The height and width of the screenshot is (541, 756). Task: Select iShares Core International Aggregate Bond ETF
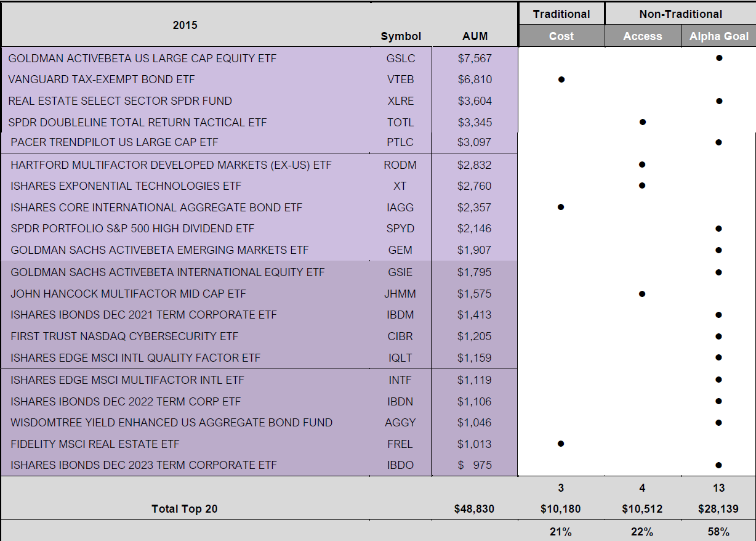tap(156, 208)
